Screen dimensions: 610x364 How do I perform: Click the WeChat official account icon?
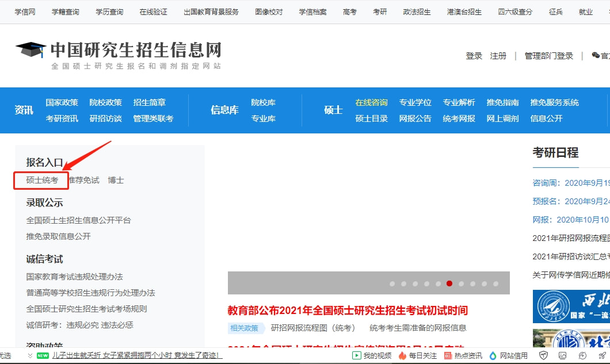click(596, 55)
